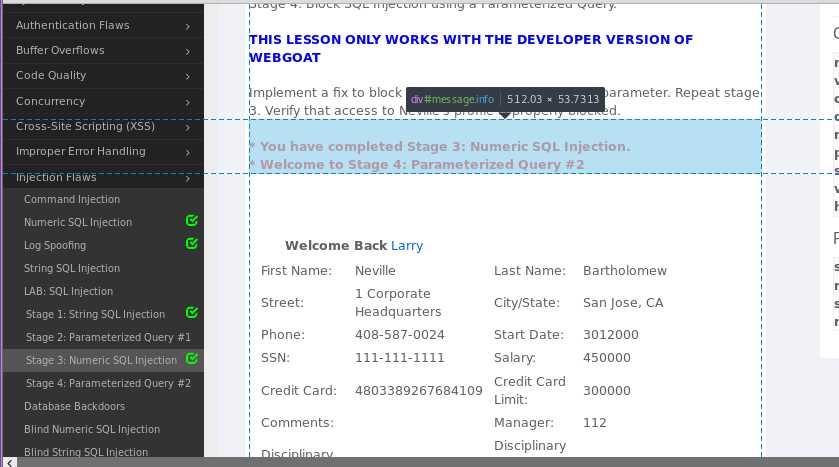This screenshot has width=839, height=467.
Task: Click salary value 450000
Action: [607, 358]
